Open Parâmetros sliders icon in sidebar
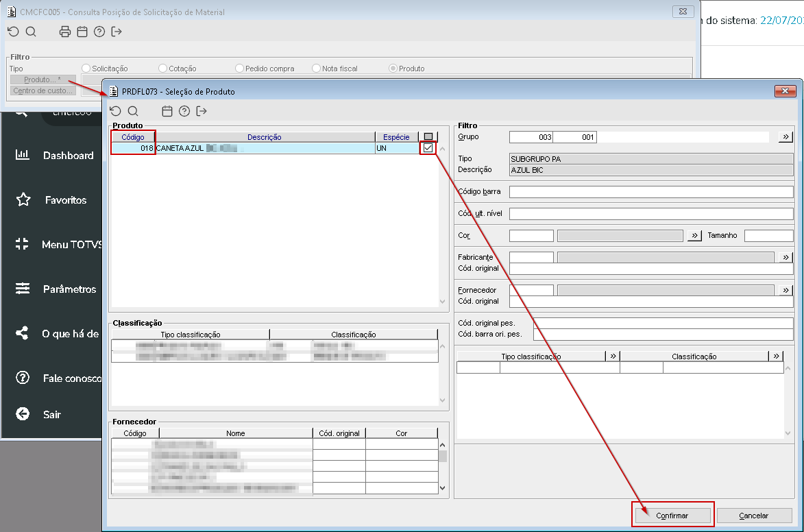 point(22,289)
